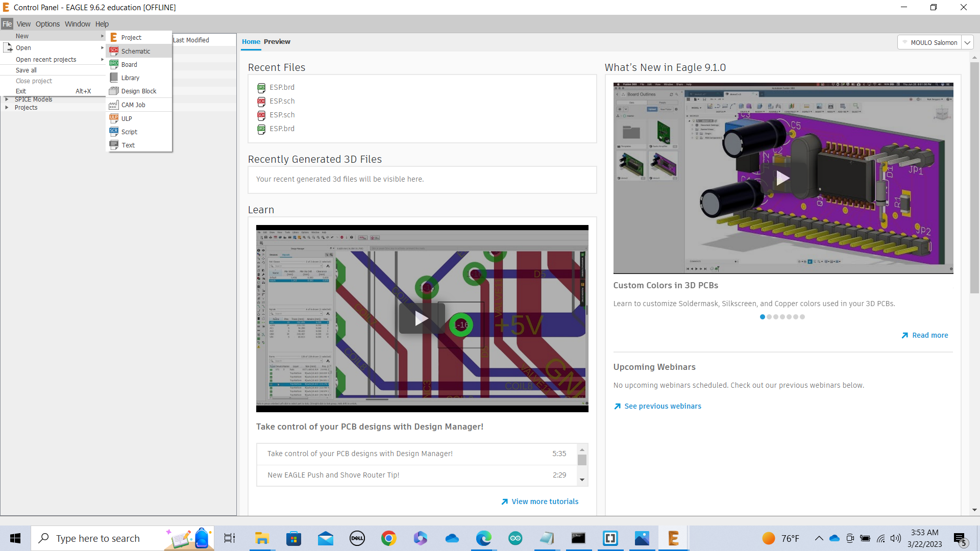This screenshot has height=551, width=980.
Task: Open the Window menu
Action: click(78, 24)
